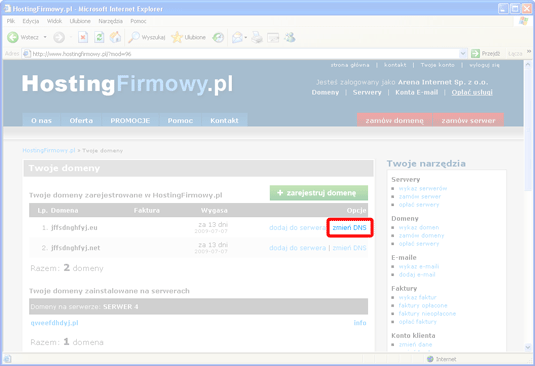This screenshot has width=535, height=366.
Task: Open the qweefdhdyj.pl domain link
Action: [x=55, y=323]
